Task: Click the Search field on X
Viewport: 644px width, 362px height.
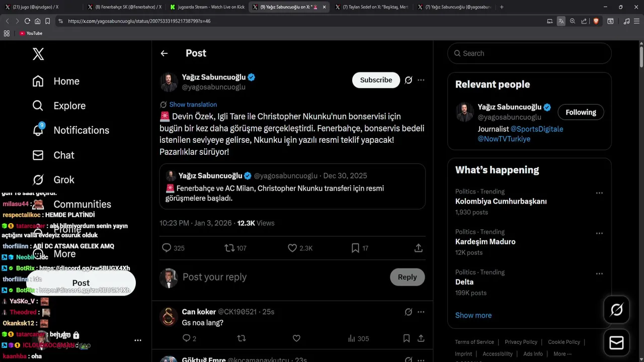Action: [x=529, y=53]
